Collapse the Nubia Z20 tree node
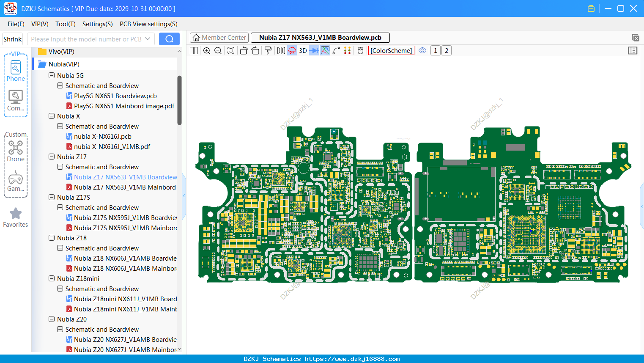Viewport: 644px width, 363px height. (x=52, y=319)
